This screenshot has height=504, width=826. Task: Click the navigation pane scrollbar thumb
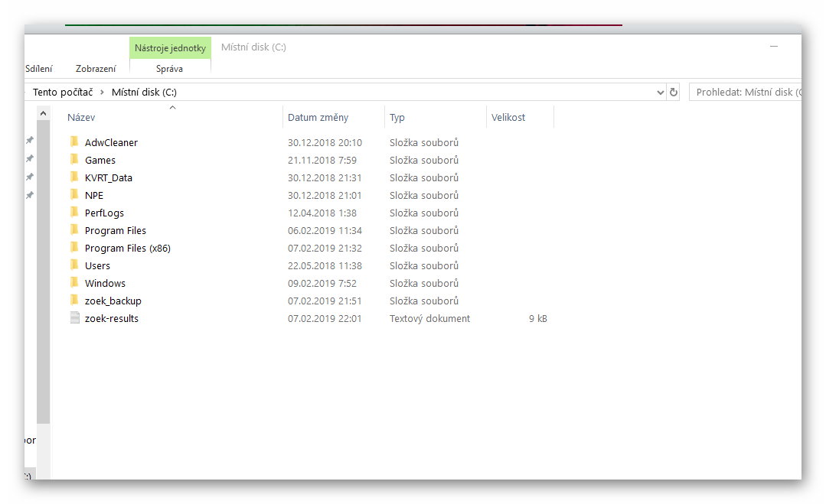point(43,272)
